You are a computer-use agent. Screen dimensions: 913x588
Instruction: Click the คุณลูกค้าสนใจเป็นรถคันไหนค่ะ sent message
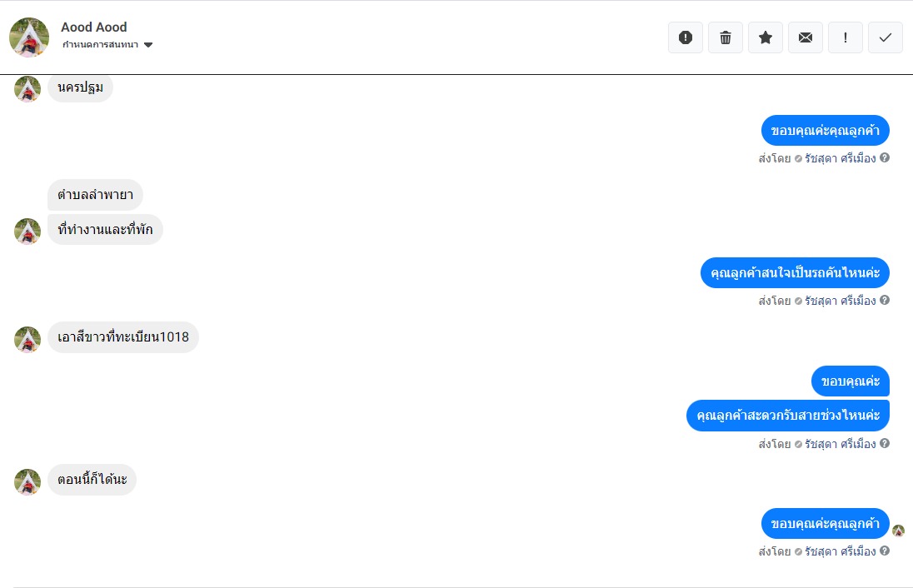coord(795,272)
